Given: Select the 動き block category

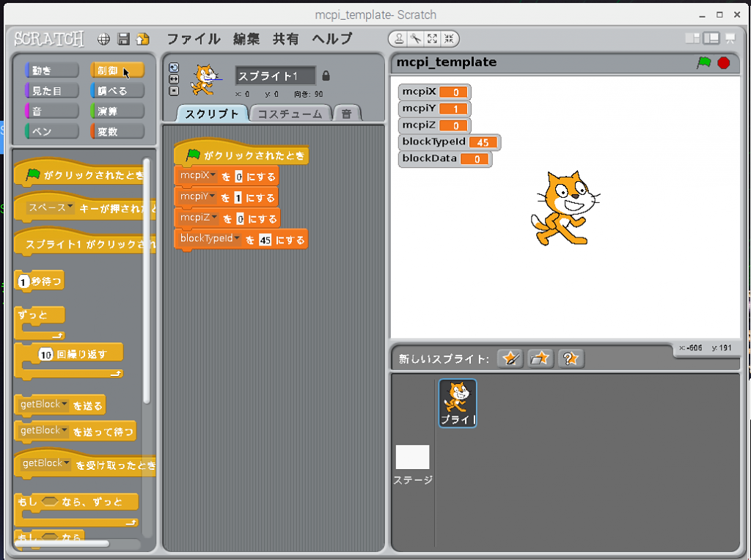Looking at the screenshot, I should [x=52, y=70].
